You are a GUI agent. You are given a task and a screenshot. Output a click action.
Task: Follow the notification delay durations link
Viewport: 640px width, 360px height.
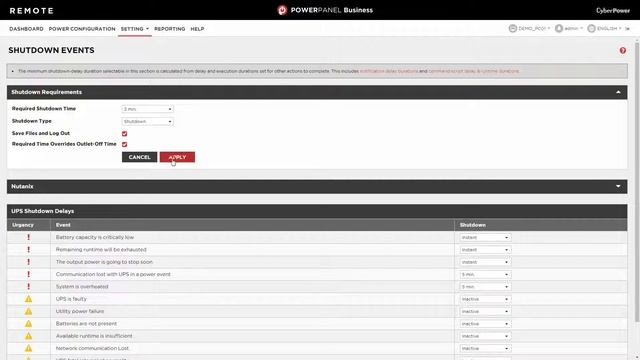(389, 71)
